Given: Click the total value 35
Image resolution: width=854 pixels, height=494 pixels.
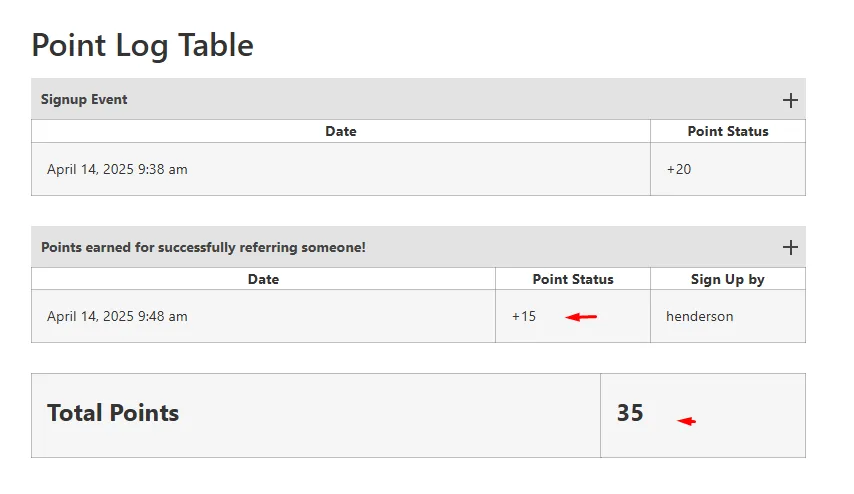Looking at the screenshot, I should coord(630,413).
